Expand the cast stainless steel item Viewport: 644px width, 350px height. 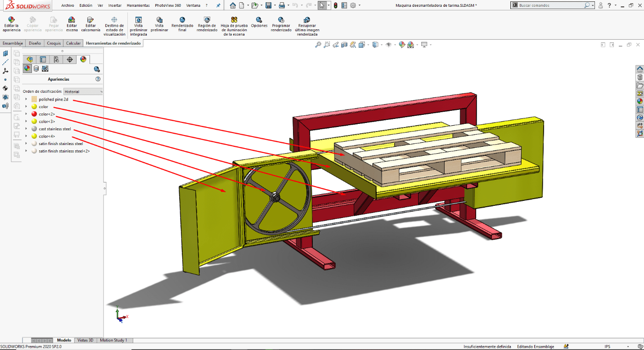click(26, 129)
